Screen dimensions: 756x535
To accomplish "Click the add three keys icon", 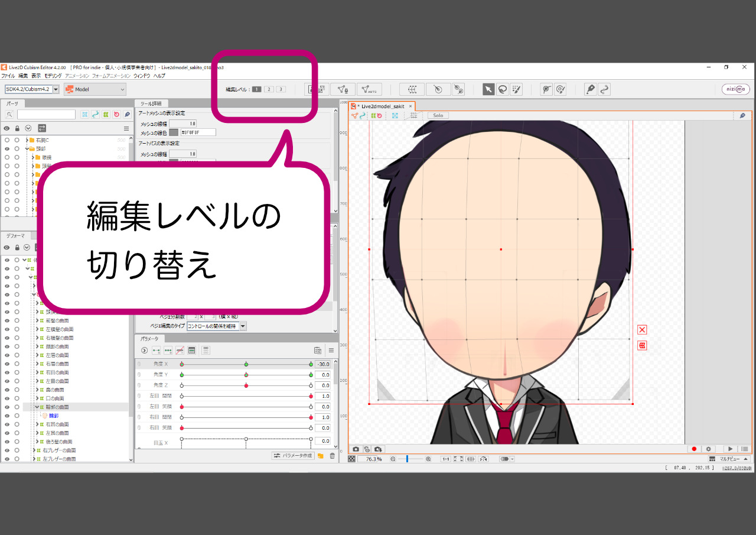I will tap(168, 350).
